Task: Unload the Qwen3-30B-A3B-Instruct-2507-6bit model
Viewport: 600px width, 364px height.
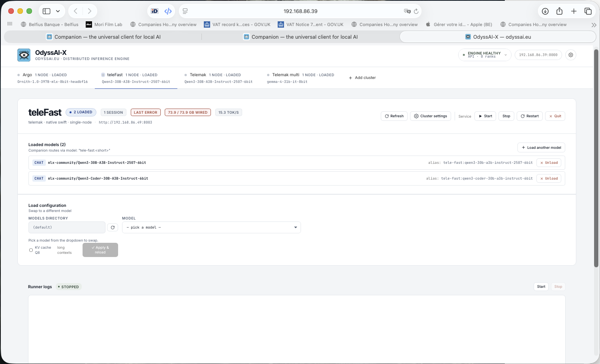Action: click(549, 163)
